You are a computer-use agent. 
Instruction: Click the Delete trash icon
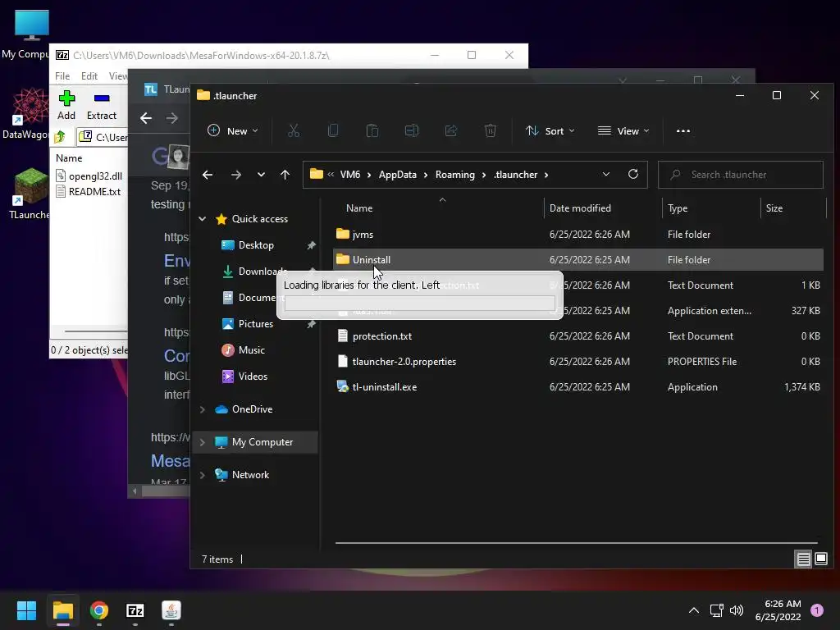(x=491, y=130)
